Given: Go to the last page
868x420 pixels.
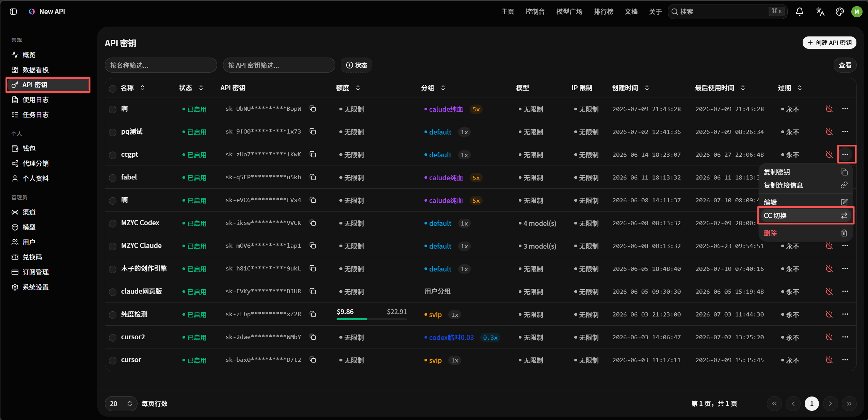Looking at the screenshot, I should (849, 404).
